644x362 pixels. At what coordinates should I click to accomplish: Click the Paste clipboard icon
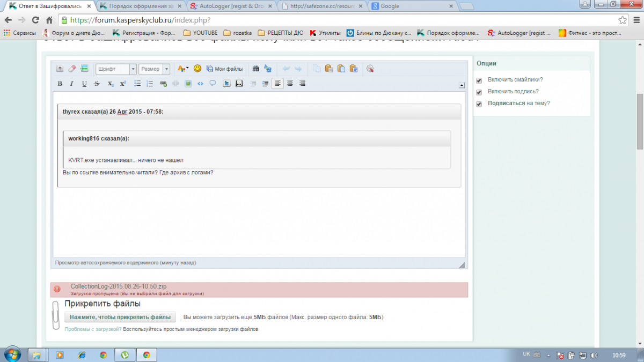coord(328,69)
